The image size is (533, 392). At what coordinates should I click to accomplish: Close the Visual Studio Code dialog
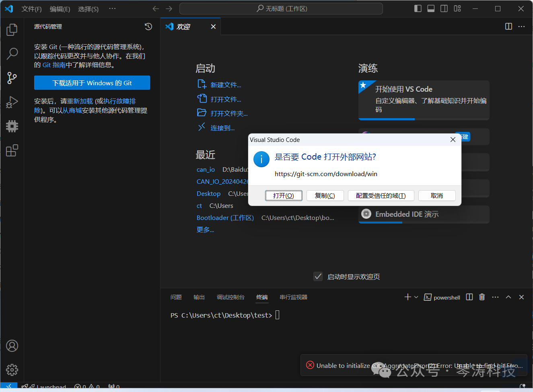(x=453, y=140)
